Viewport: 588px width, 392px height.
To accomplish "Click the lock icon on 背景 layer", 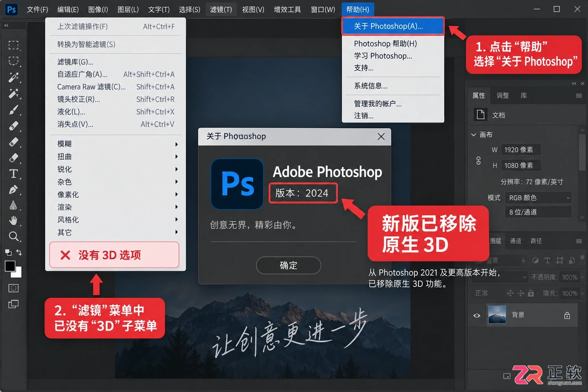I will [567, 315].
